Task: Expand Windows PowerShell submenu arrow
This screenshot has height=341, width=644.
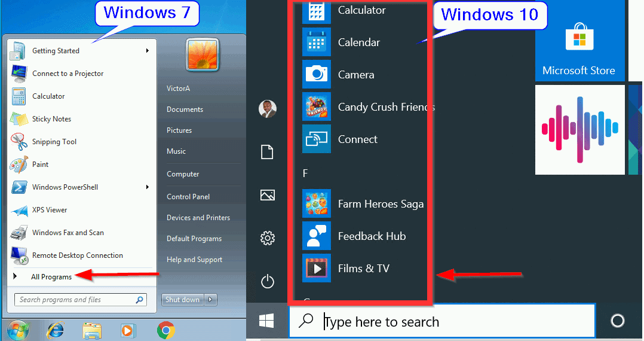Action: [148, 187]
